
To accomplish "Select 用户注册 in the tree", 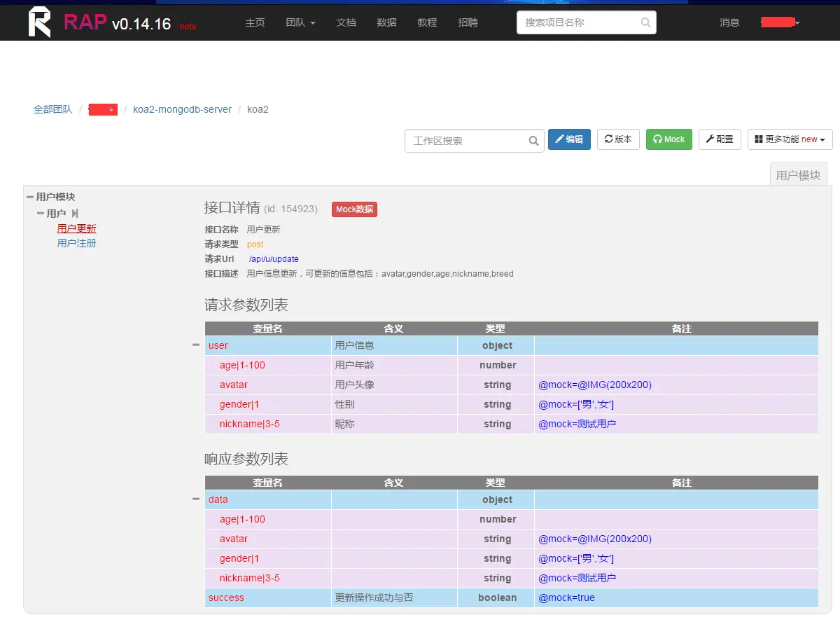I will pyautogui.click(x=77, y=243).
